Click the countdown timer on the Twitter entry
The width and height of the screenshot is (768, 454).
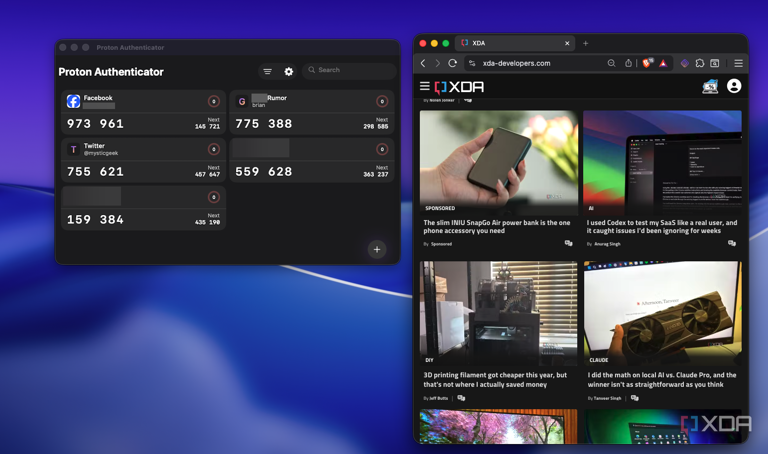pos(214,149)
